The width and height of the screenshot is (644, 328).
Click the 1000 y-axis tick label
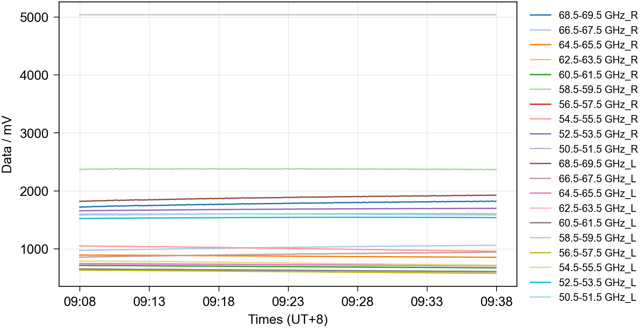[x=34, y=249]
